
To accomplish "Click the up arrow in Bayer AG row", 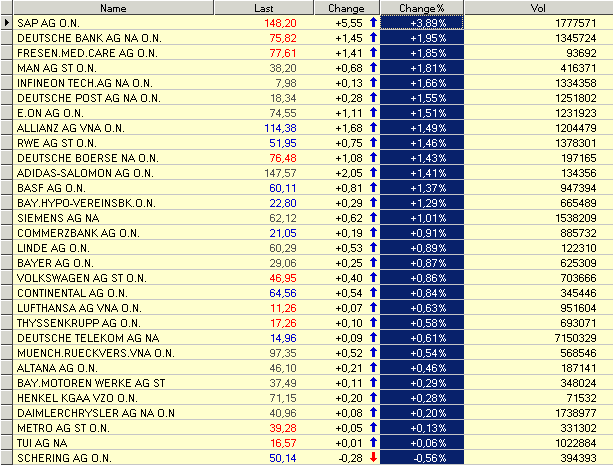I will pos(373,262).
